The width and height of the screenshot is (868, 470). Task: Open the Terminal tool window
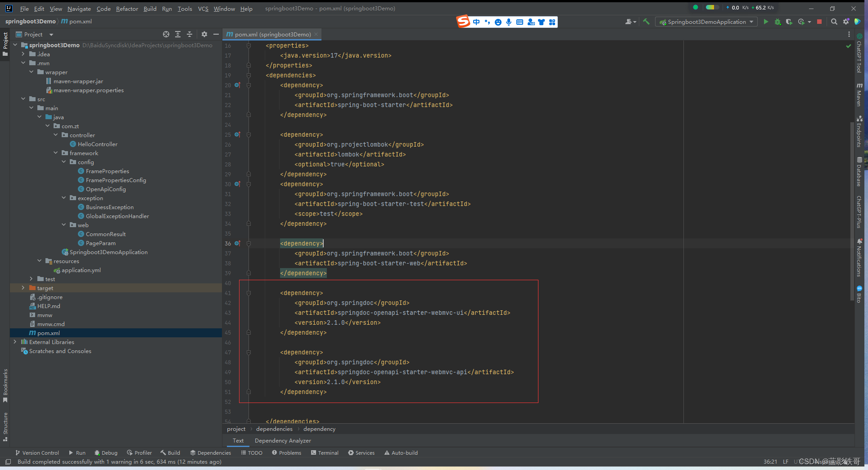325,453
